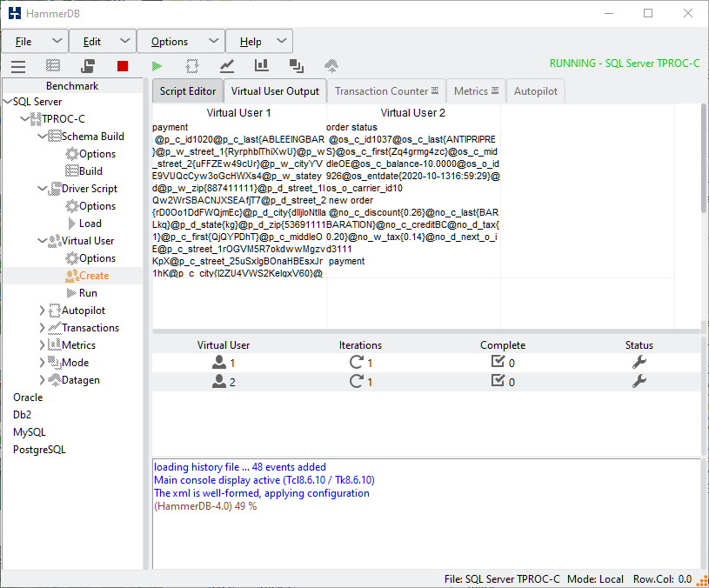709x588 pixels.
Task: Click the HammerDB logo in title bar
Action: (x=15, y=13)
